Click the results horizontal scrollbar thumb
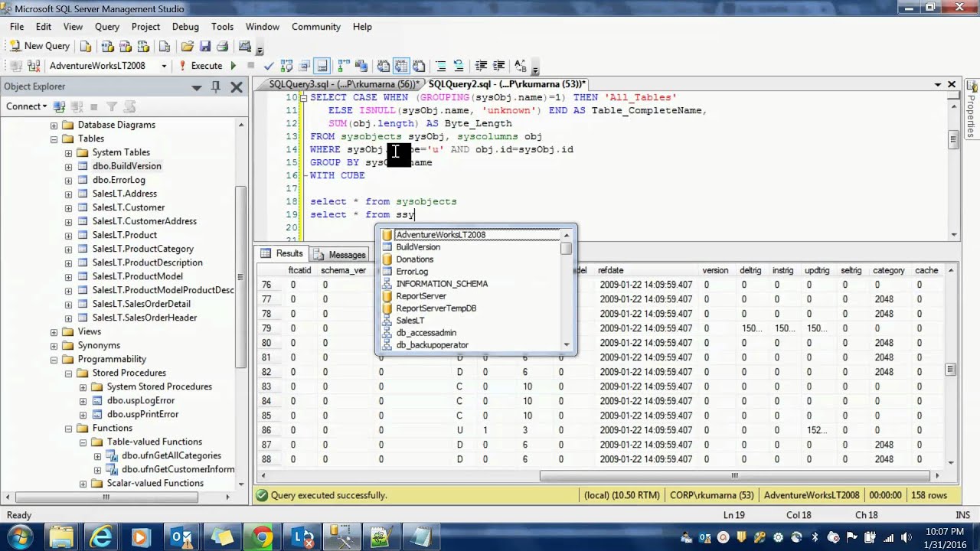The height and width of the screenshot is (551, 980). tap(733, 475)
